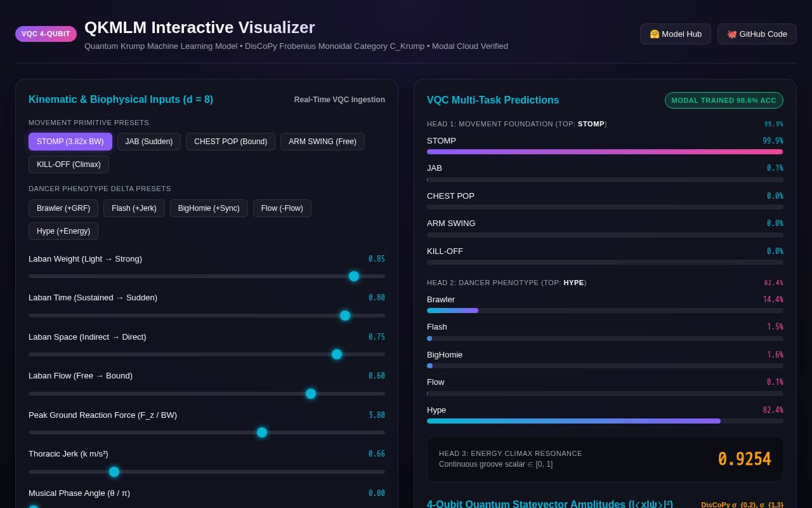This screenshot has width=812, height=508.
Task: Click the KILL-OFF prediction row label
Action: (445, 251)
